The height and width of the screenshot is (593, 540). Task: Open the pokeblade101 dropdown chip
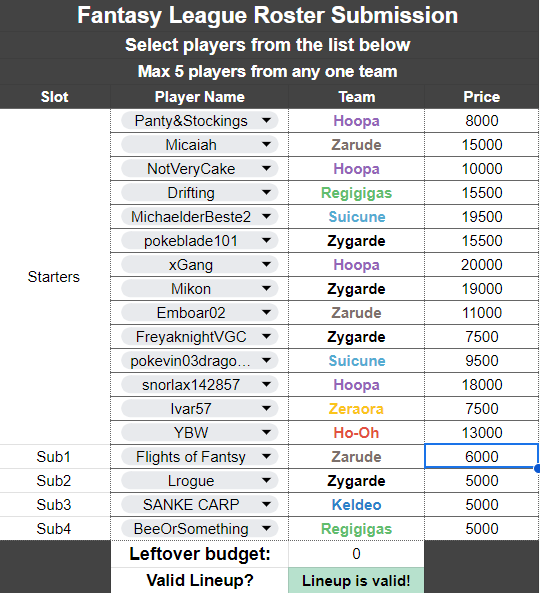click(199, 241)
